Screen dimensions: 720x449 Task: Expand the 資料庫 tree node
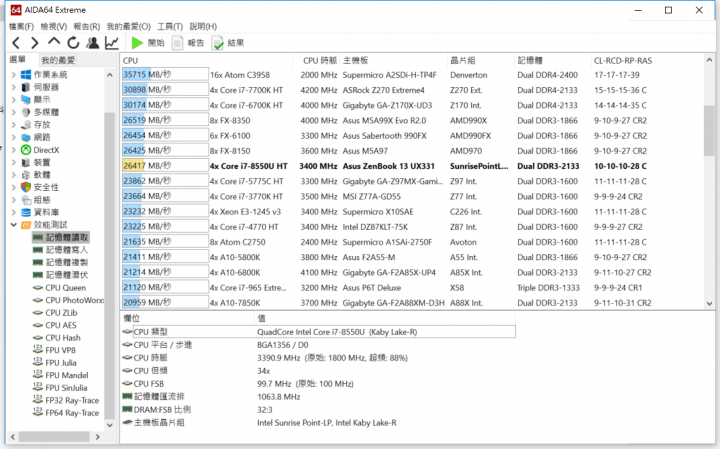tap(13, 212)
